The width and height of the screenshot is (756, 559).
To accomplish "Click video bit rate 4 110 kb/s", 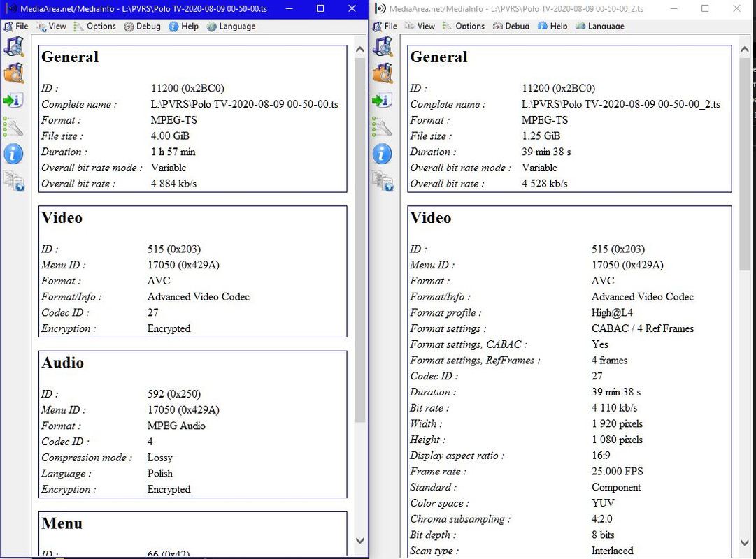I will coord(614,407).
